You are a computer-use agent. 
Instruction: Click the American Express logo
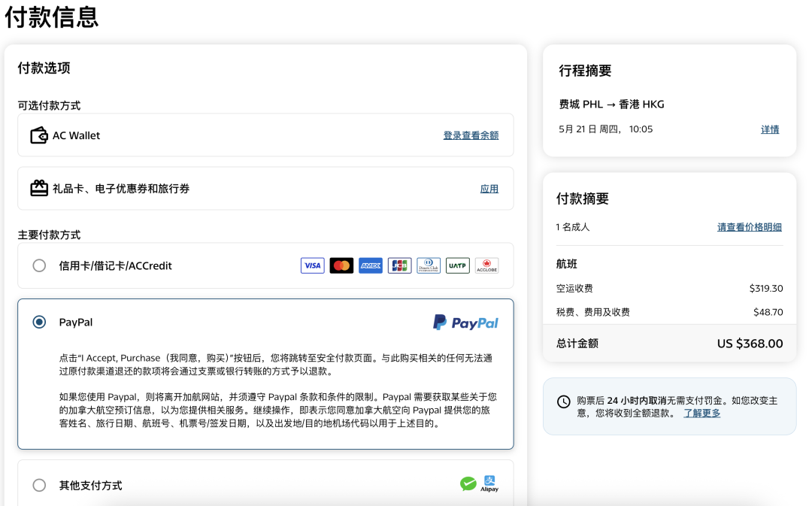coord(371,265)
